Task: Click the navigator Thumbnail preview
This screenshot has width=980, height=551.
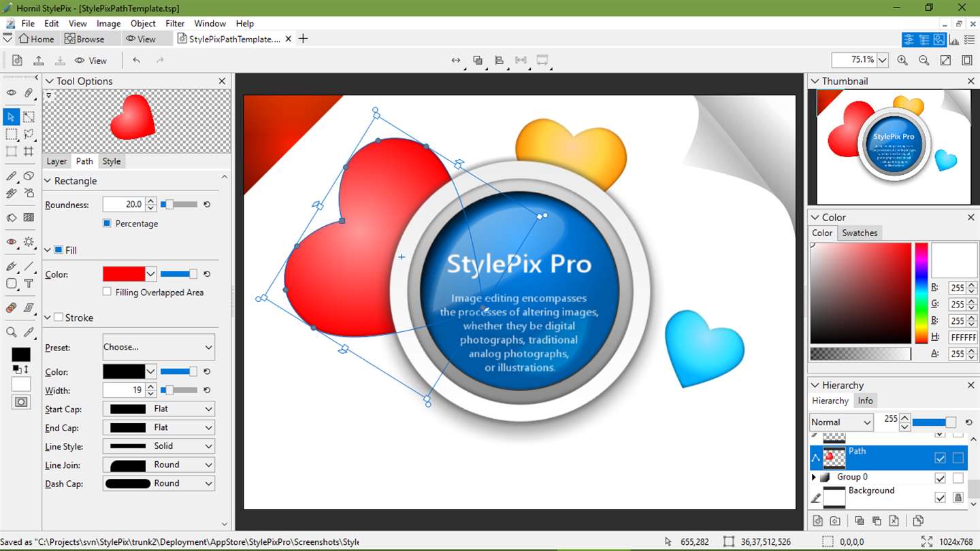Action: click(x=893, y=147)
